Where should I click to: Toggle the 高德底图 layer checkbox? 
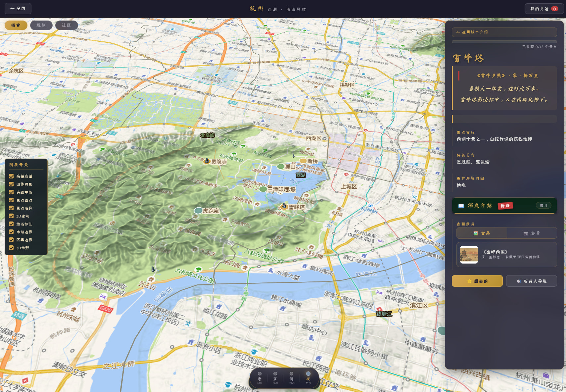click(x=11, y=176)
